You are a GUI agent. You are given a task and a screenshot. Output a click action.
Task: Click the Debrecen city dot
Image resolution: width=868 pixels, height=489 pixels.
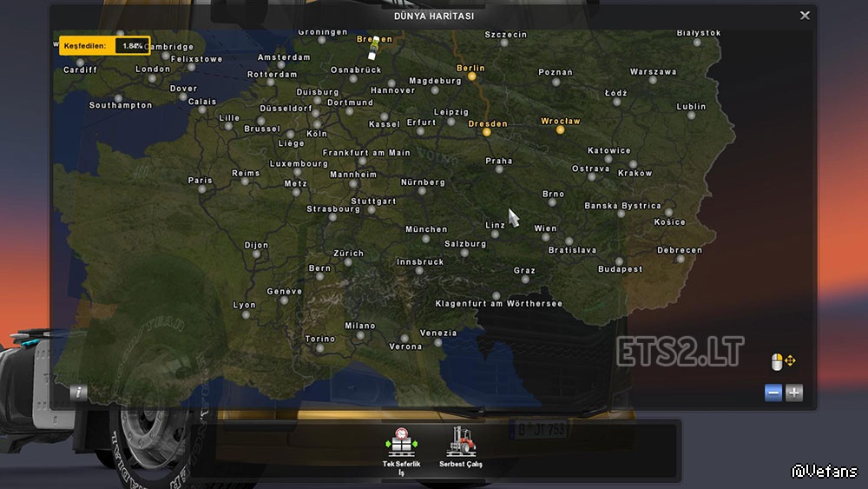point(681,259)
